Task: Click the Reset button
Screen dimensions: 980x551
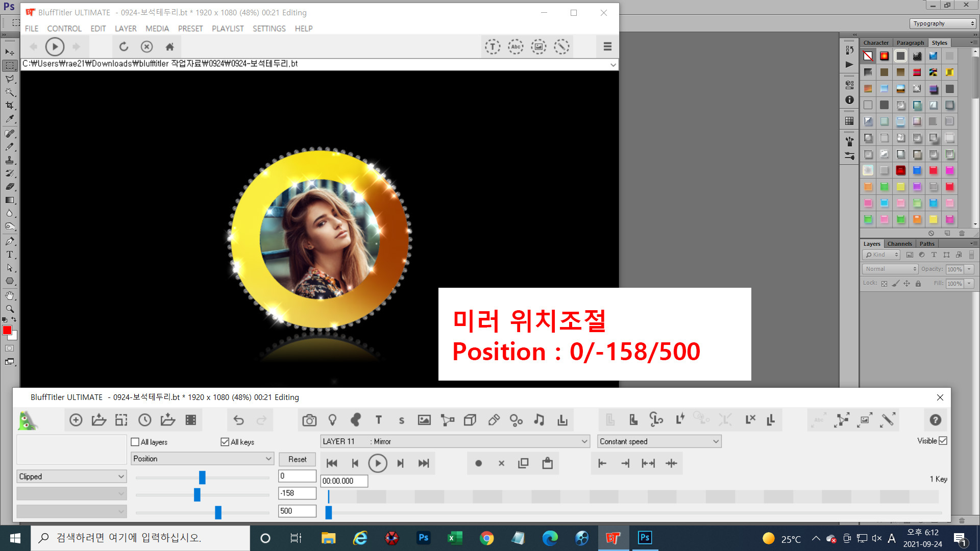Action: 297,459
